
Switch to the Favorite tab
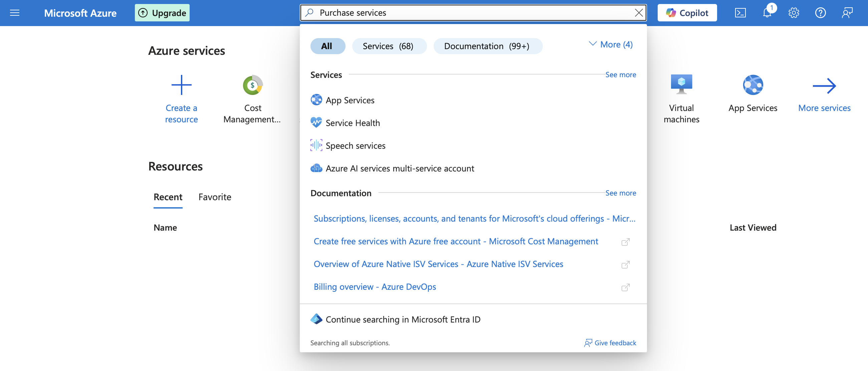click(215, 197)
